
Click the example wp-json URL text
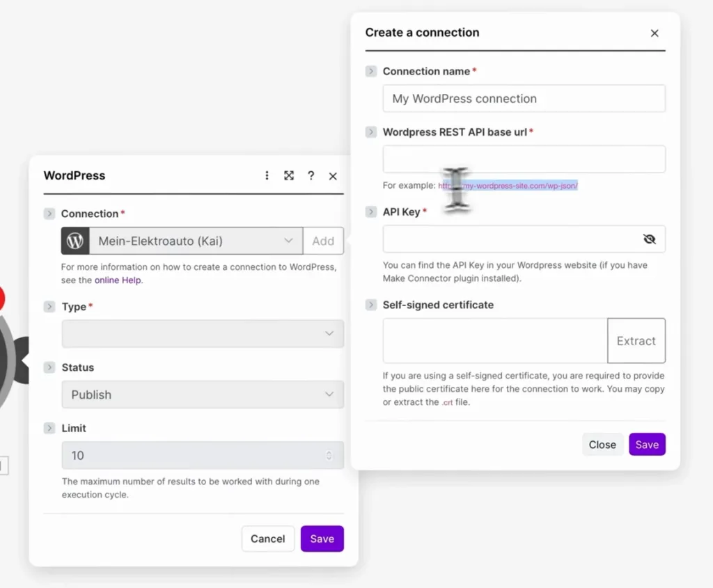point(508,185)
